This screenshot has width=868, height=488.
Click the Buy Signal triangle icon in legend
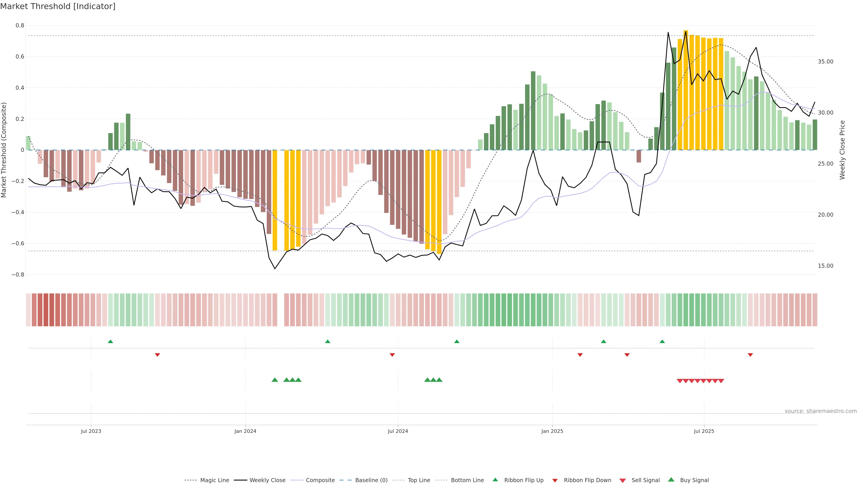pyautogui.click(x=671, y=480)
